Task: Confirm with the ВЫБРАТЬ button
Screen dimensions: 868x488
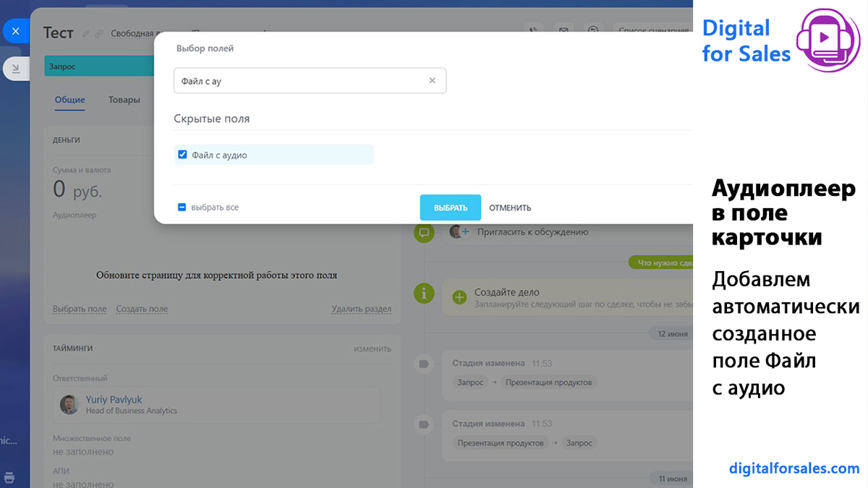Action: (x=451, y=207)
